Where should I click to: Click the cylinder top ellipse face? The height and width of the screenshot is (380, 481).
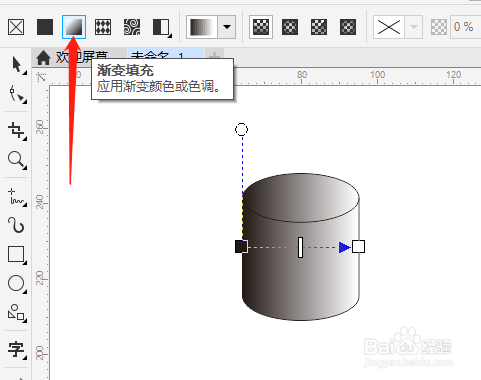301,197
